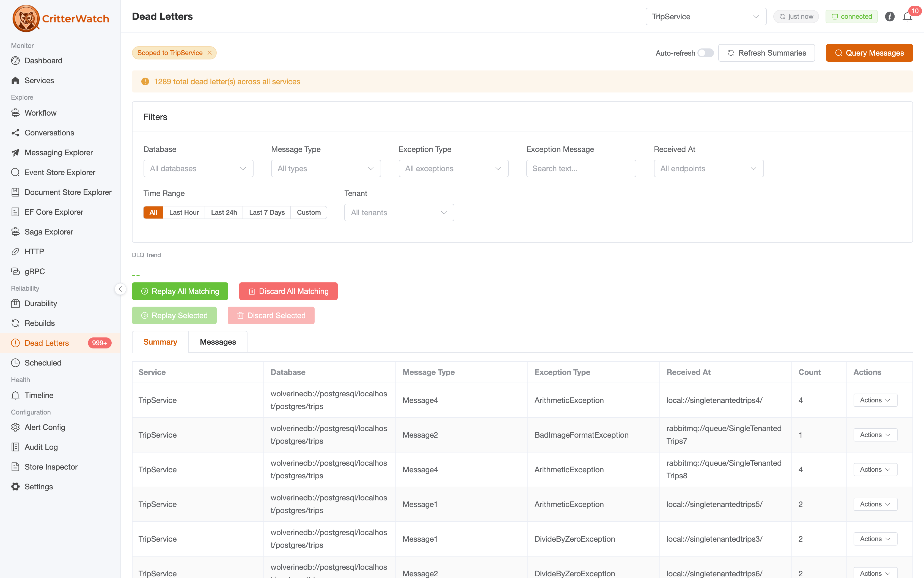Viewport: 924px width, 578px height.
Task: Open the Scheduled clock icon
Action: [x=15, y=363]
